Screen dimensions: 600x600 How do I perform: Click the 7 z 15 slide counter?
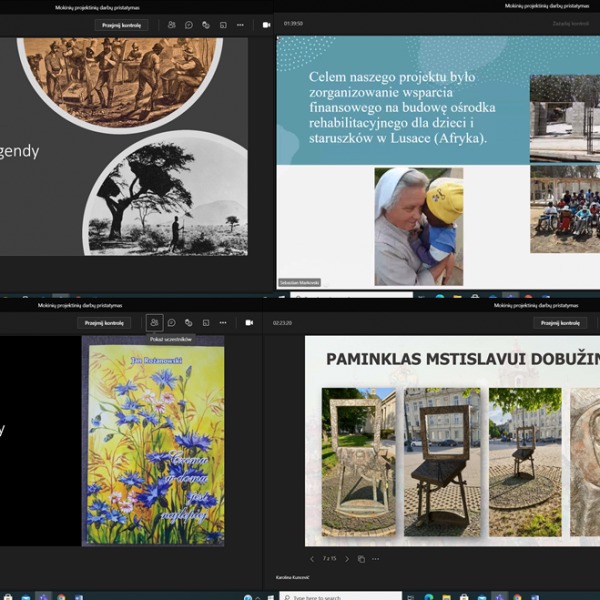[329, 558]
